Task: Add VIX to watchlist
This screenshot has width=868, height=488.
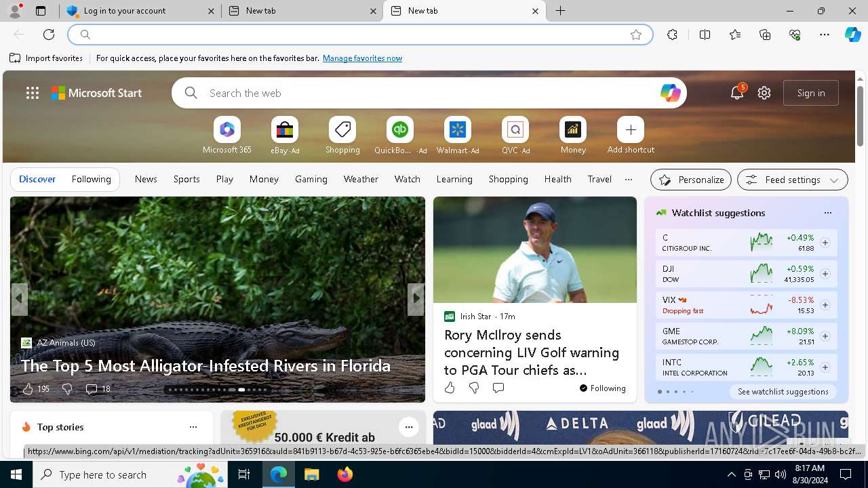Action: [x=825, y=305]
